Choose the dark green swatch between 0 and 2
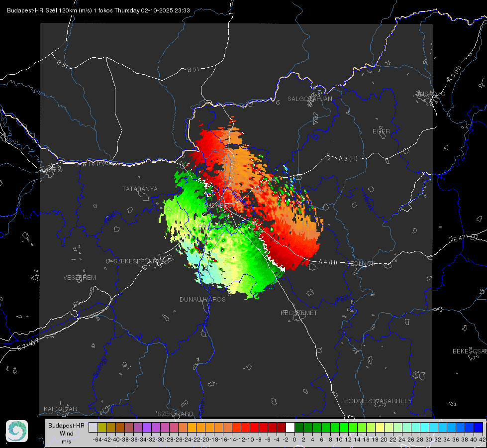487x448 pixels. pyautogui.click(x=299, y=427)
